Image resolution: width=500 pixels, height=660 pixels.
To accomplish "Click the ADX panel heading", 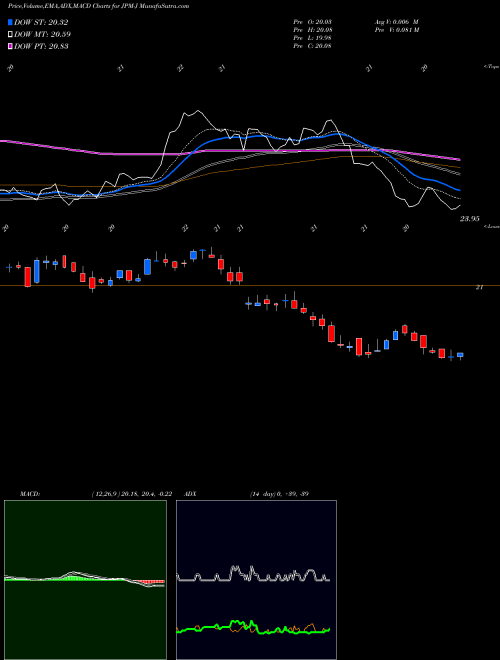I will (191, 494).
